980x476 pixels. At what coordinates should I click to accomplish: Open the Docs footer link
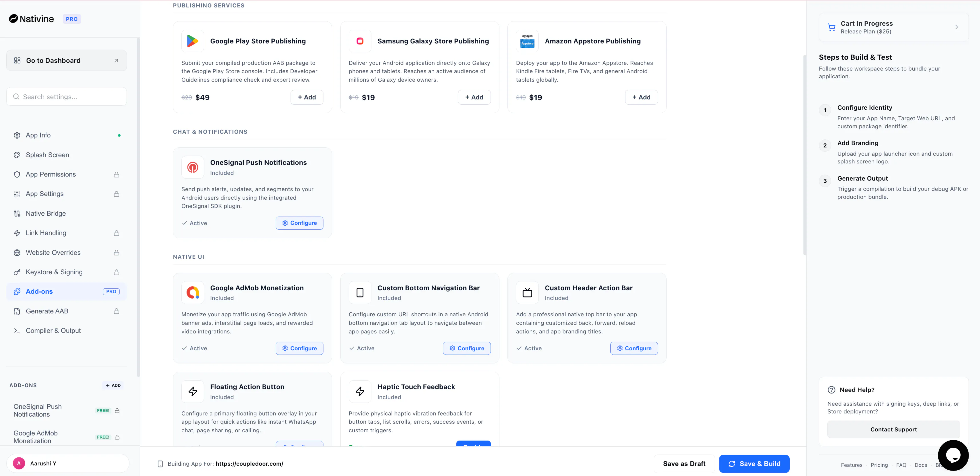coord(921,465)
